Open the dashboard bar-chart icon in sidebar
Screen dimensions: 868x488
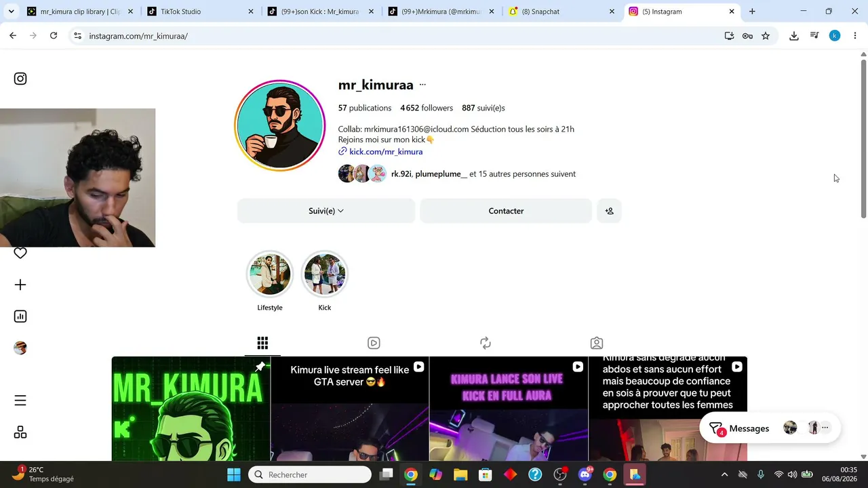click(20, 317)
